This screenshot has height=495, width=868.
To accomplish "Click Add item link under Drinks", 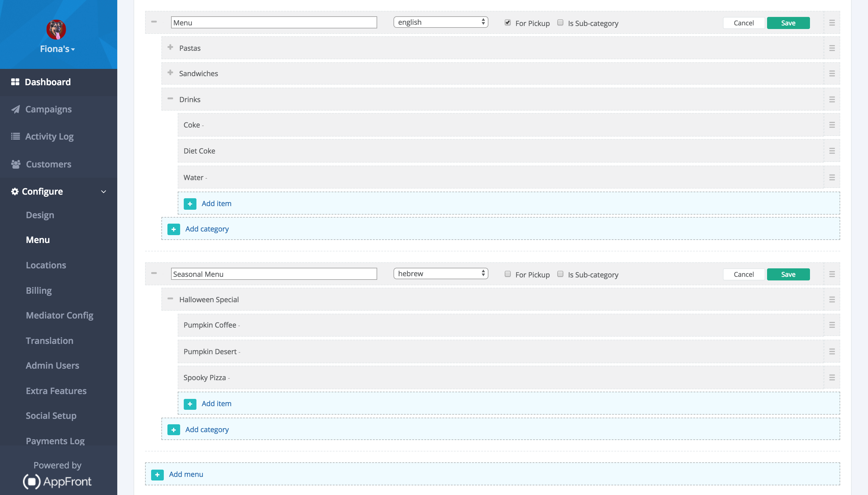I will pos(216,204).
